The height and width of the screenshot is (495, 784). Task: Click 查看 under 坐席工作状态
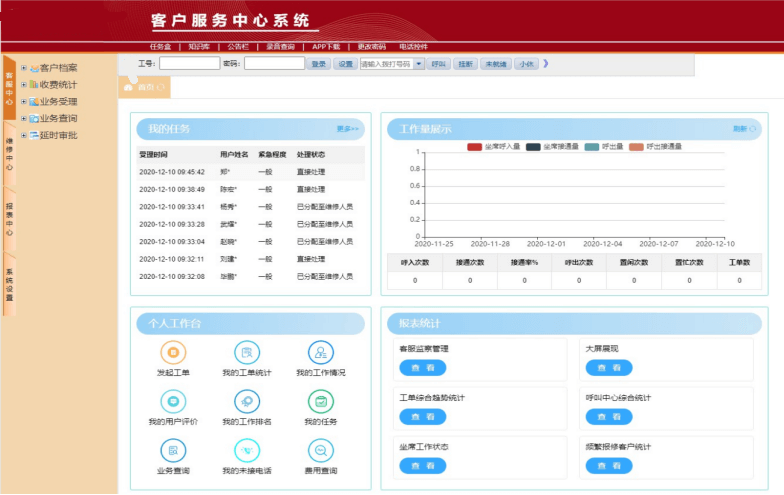pyautogui.click(x=422, y=466)
